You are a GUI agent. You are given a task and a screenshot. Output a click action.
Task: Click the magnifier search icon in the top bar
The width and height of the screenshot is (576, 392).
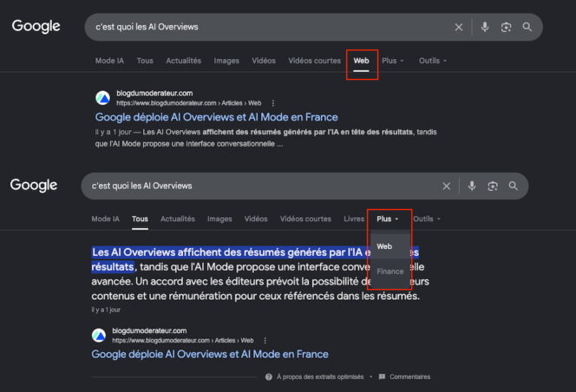tap(527, 27)
